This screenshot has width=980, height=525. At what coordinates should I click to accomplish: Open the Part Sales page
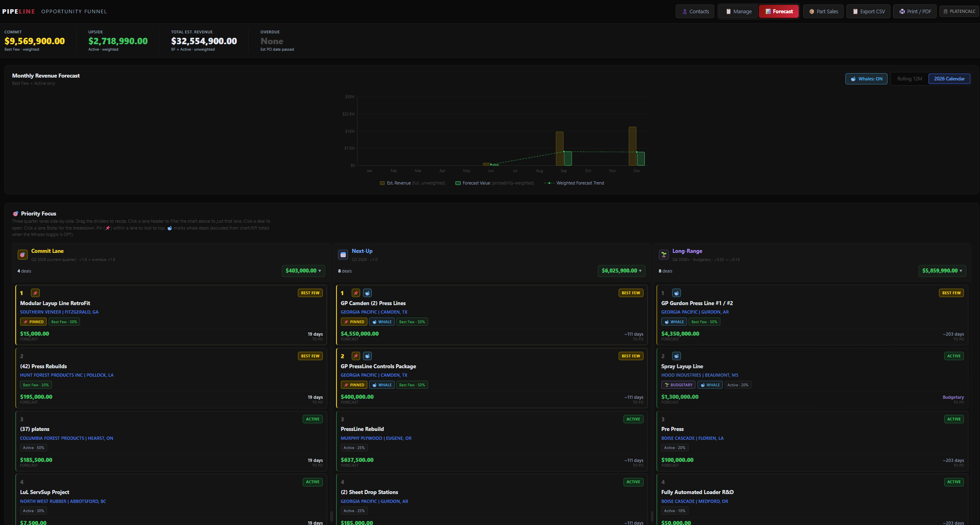[x=823, y=11]
